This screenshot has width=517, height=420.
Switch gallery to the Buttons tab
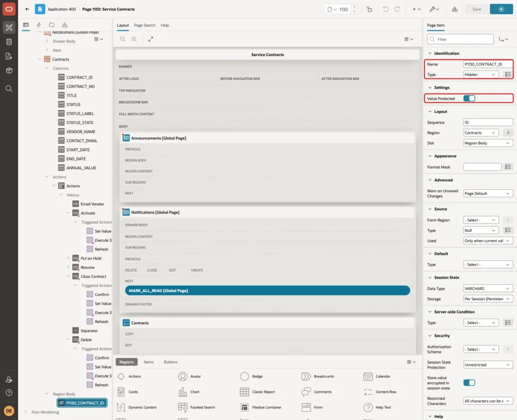click(x=171, y=362)
